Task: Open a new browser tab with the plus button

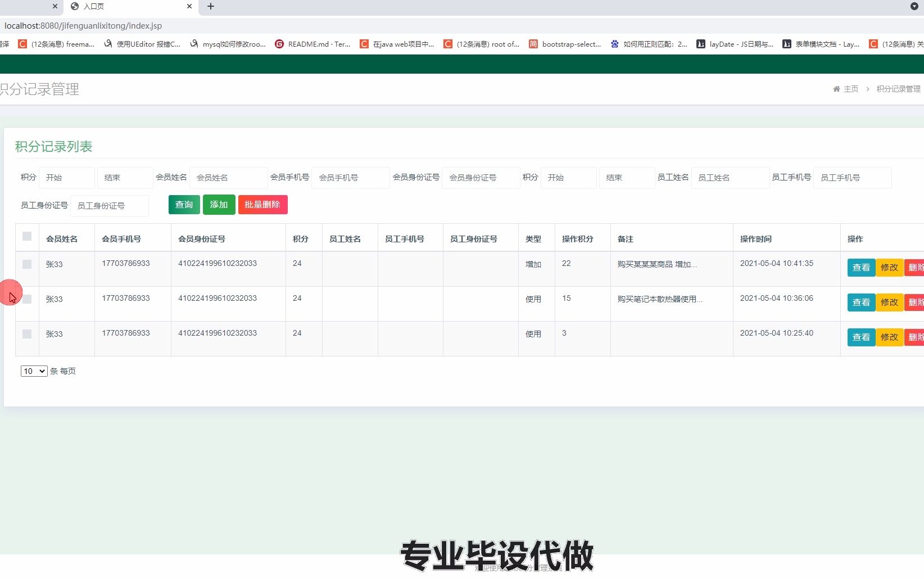Action: pyautogui.click(x=211, y=6)
